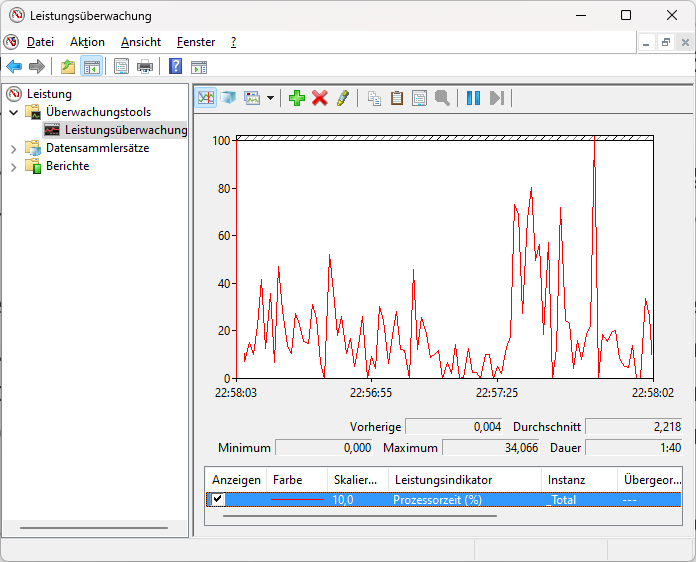This screenshot has height=562, width=696.
Task: Expand the Datensammlersätze tree node
Action: click(x=14, y=148)
